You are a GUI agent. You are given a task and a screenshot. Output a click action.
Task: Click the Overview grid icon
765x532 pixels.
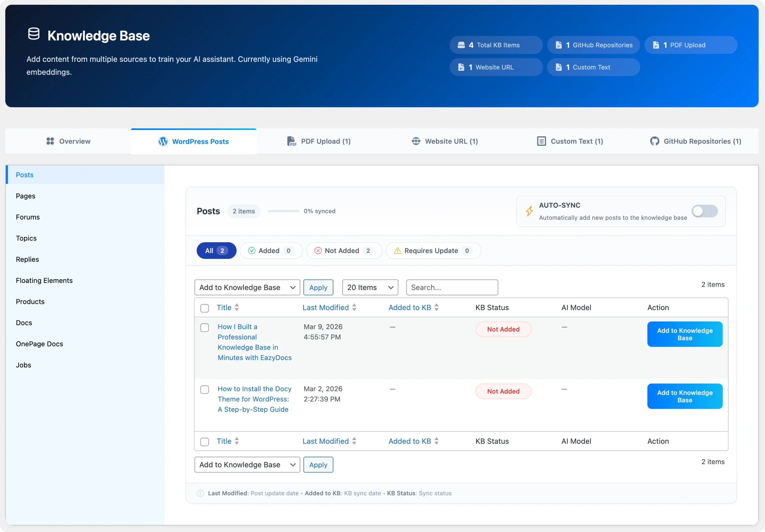click(x=50, y=141)
